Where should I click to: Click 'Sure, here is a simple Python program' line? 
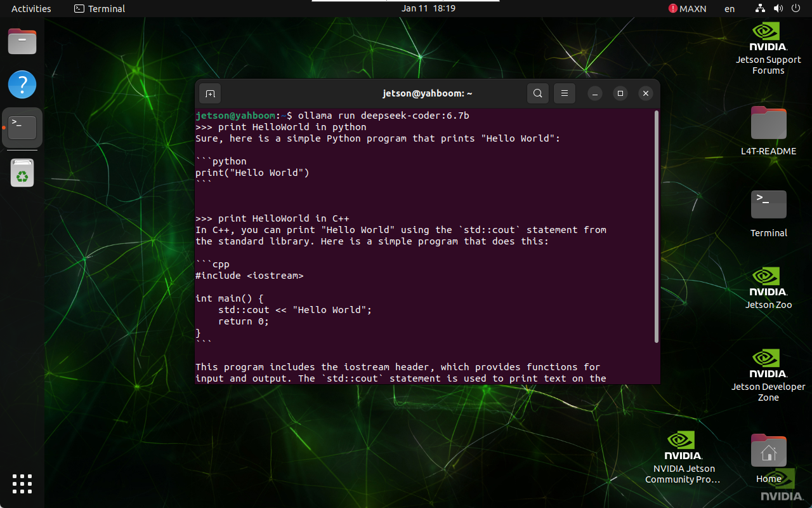[x=378, y=138]
